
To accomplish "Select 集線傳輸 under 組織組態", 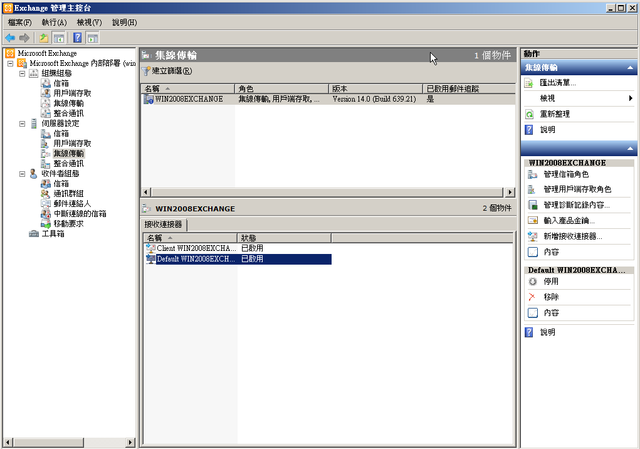I will (x=69, y=103).
